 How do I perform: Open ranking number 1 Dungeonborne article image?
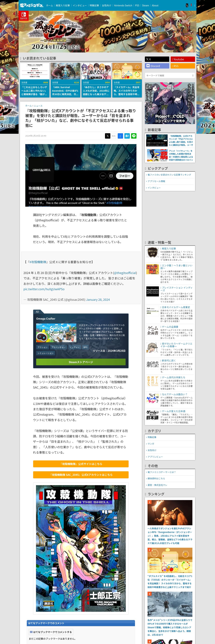tap(170, 512)
